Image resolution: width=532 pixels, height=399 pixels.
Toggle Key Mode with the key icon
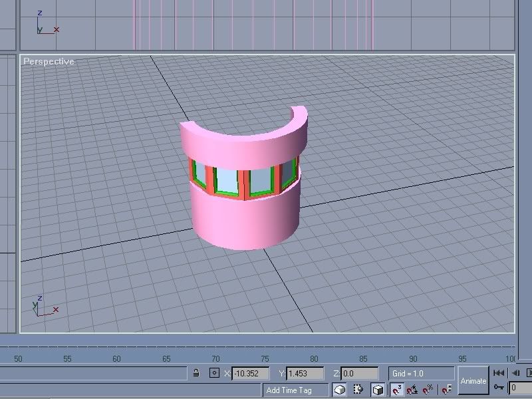(x=499, y=387)
